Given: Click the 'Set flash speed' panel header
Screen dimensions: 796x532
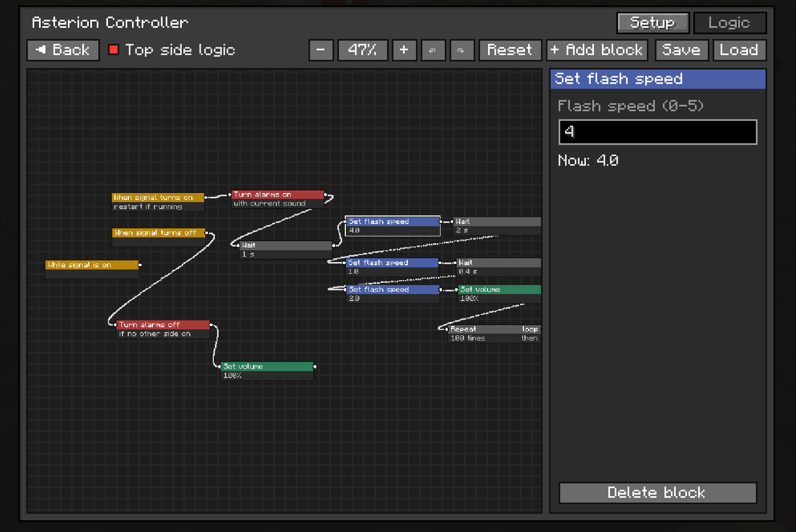Looking at the screenshot, I should [658, 79].
